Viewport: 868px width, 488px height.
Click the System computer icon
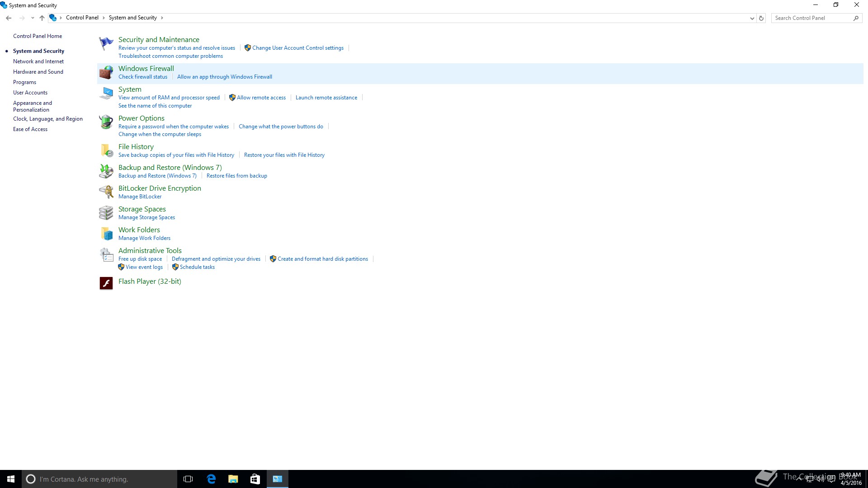click(x=106, y=94)
